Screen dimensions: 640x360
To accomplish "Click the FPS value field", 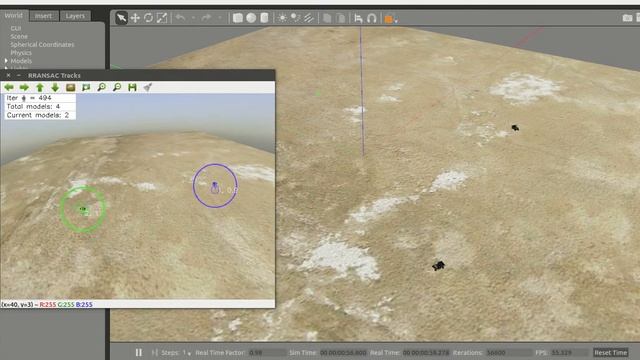I will pos(569,353).
